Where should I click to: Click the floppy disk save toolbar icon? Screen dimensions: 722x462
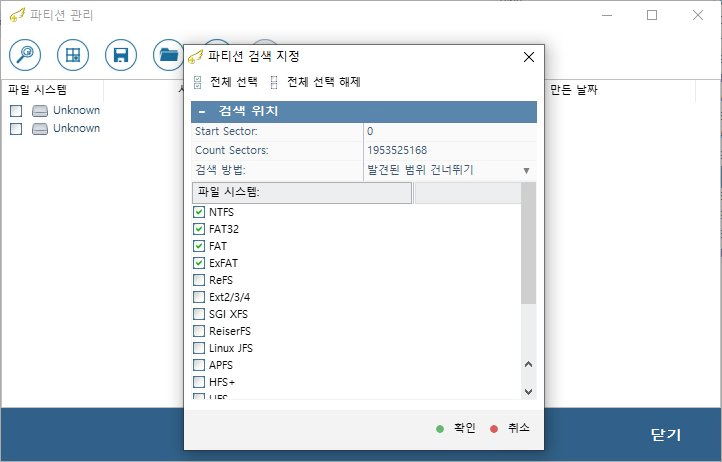click(x=121, y=55)
